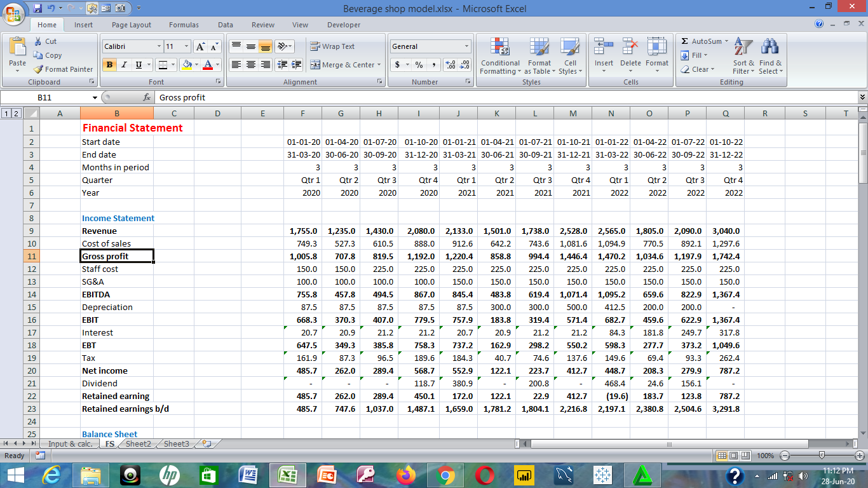
Task: Click AutoSum in the Editing group
Action: (700, 41)
